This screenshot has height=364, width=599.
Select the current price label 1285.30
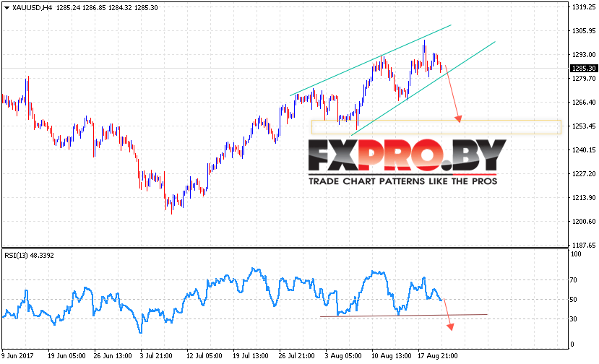click(583, 69)
